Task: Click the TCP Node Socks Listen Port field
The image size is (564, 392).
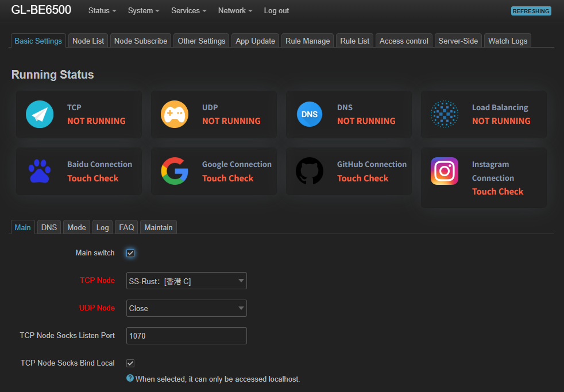Action: pyautogui.click(x=186, y=336)
